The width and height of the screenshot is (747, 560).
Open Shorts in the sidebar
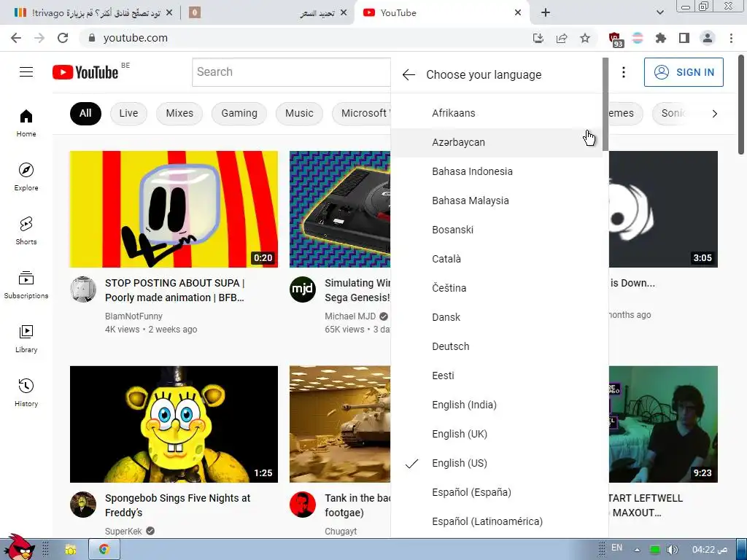pyautogui.click(x=26, y=231)
